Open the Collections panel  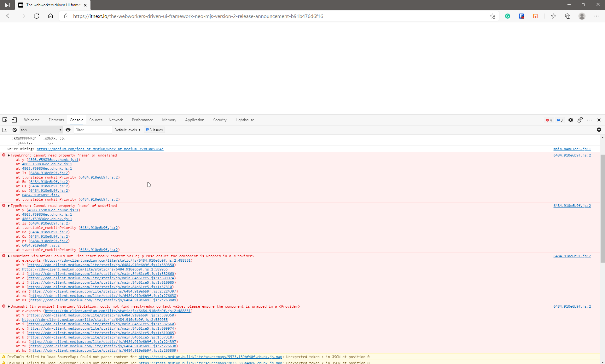pyautogui.click(x=567, y=16)
